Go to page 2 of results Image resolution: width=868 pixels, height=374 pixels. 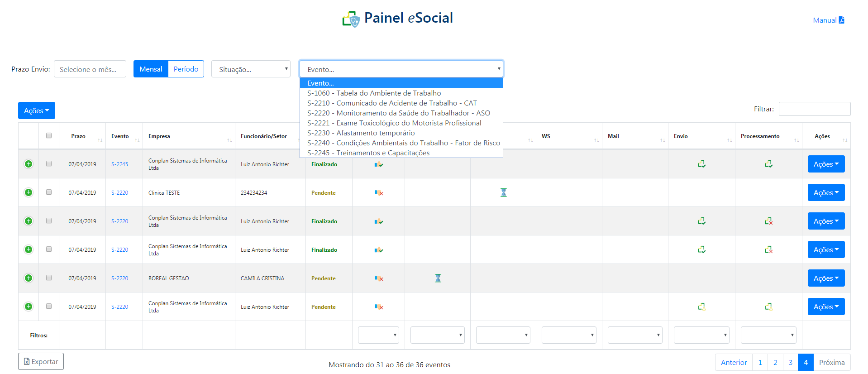775,362
